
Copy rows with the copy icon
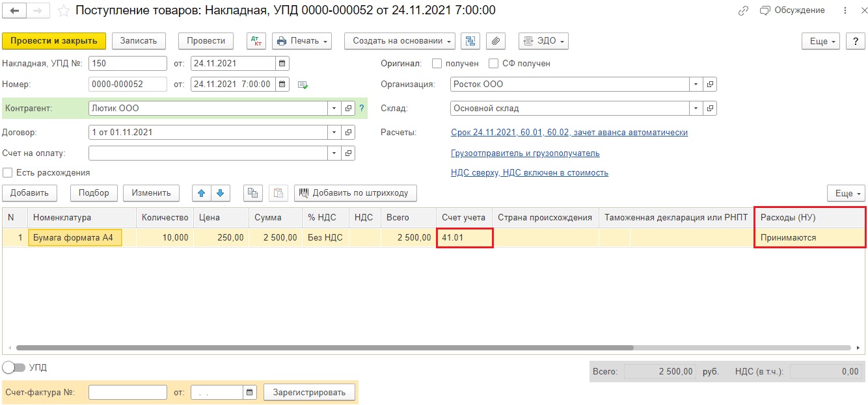click(253, 193)
